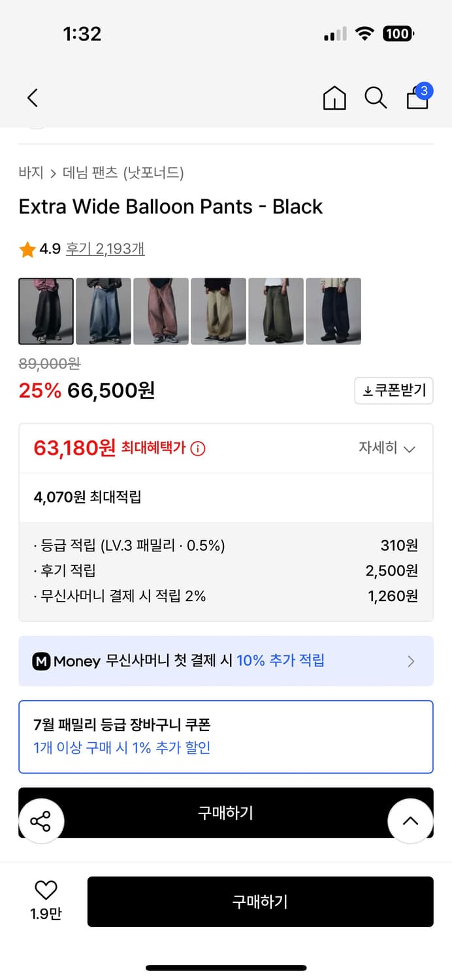The width and height of the screenshot is (452, 980).
Task: Collapse the page with the up chevron
Action: pyautogui.click(x=410, y=822)
